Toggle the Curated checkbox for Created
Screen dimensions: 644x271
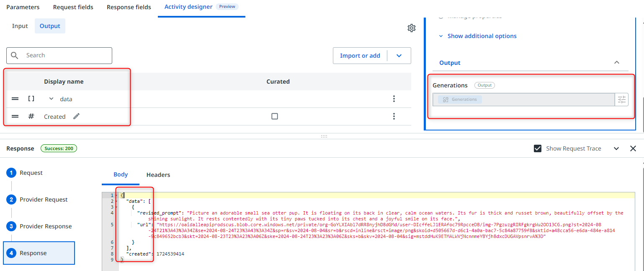point(275,116)
